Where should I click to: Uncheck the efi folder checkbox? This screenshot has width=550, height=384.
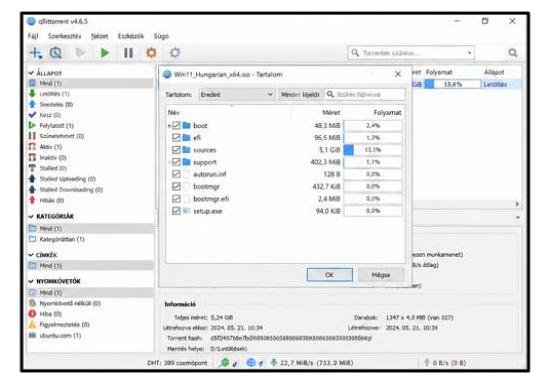(176, 137)
